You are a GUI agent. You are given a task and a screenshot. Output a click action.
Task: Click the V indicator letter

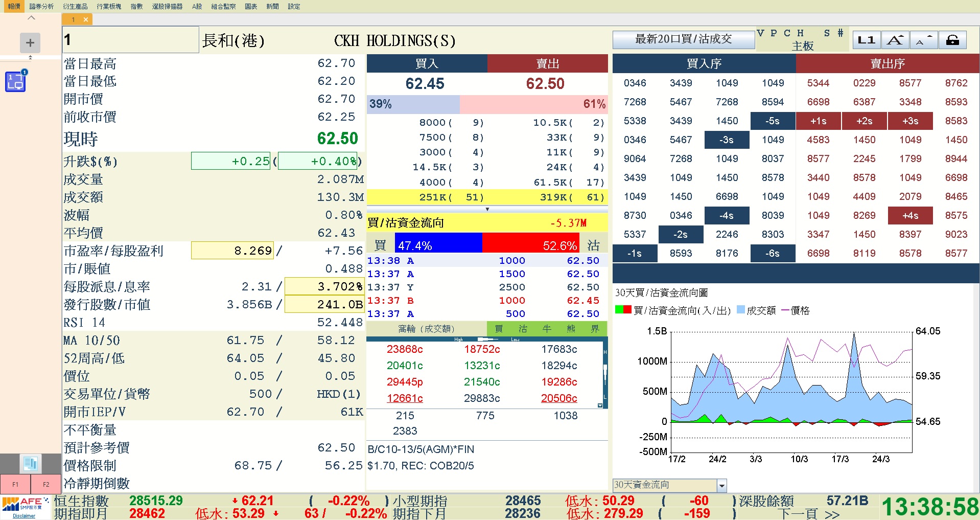point(760,33)
